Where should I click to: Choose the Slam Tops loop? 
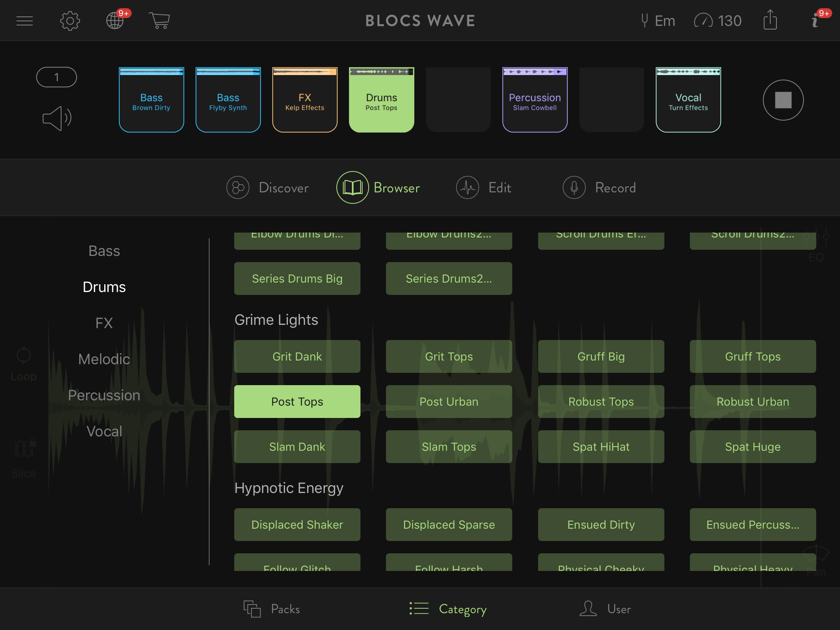coord(449,447)
